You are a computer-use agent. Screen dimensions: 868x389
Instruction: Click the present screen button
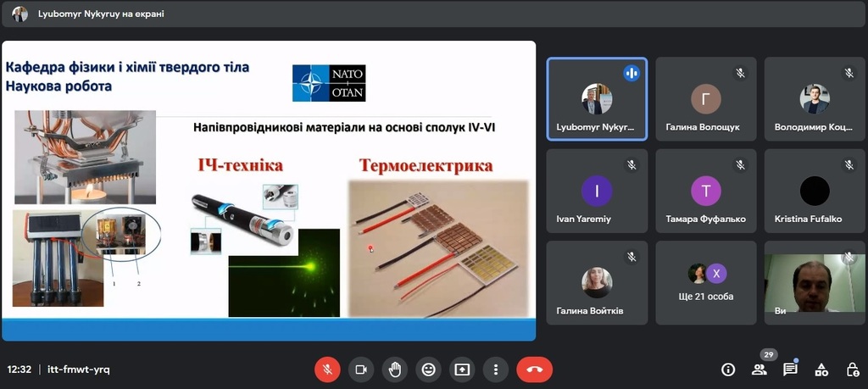[x=462, y=370]
